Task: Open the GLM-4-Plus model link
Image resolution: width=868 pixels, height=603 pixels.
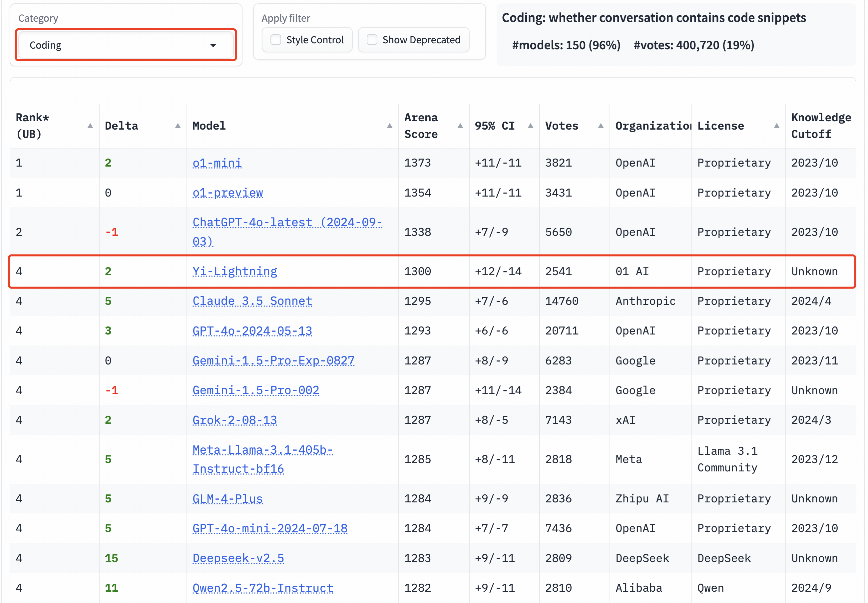Action: 227,499
